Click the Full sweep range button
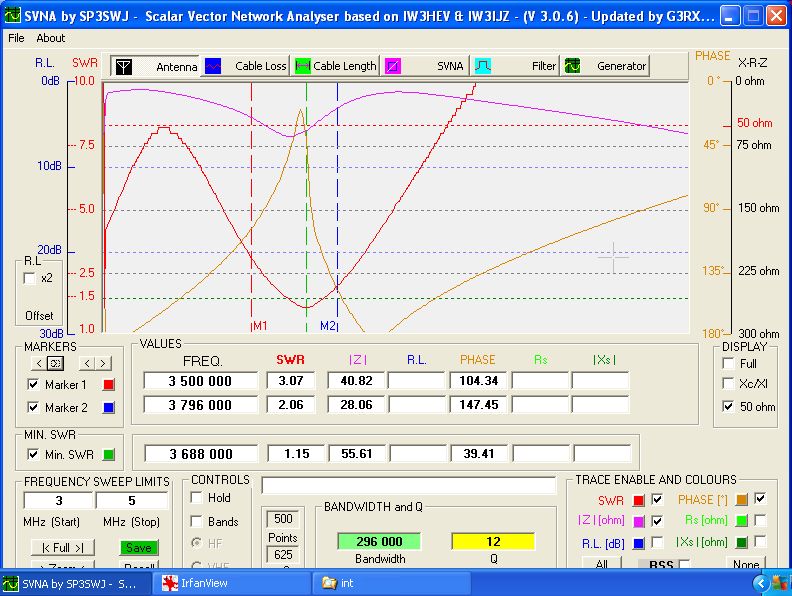This screenshot has width=792, height=596. point(56,548)
